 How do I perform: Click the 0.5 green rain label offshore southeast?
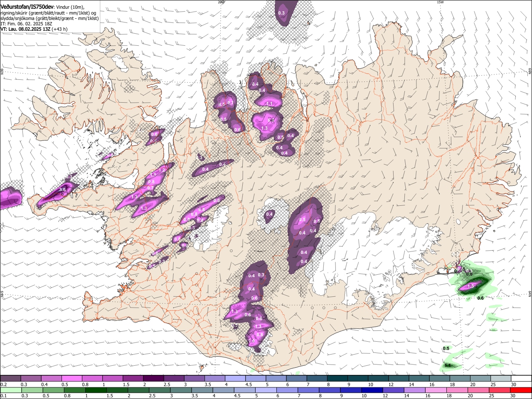pyautogui.click(x=446, y=348)
